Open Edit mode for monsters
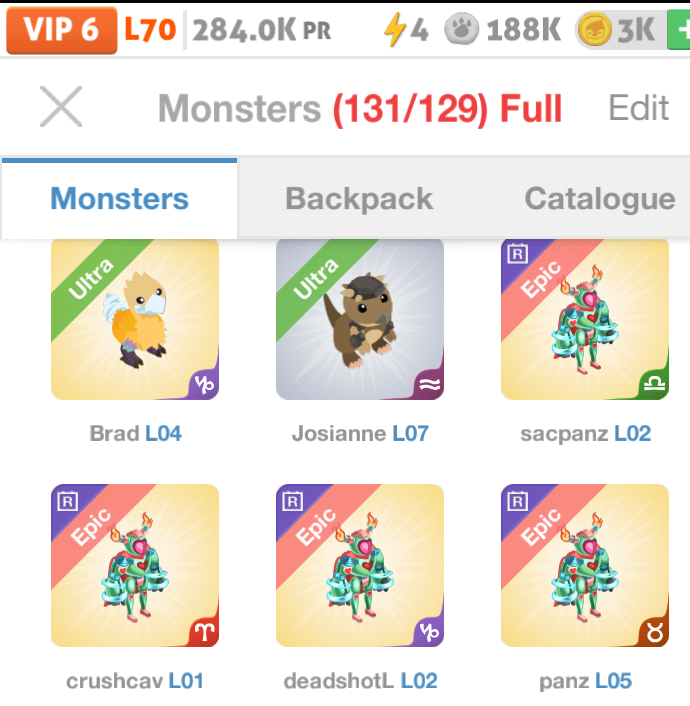 point(639,108)
